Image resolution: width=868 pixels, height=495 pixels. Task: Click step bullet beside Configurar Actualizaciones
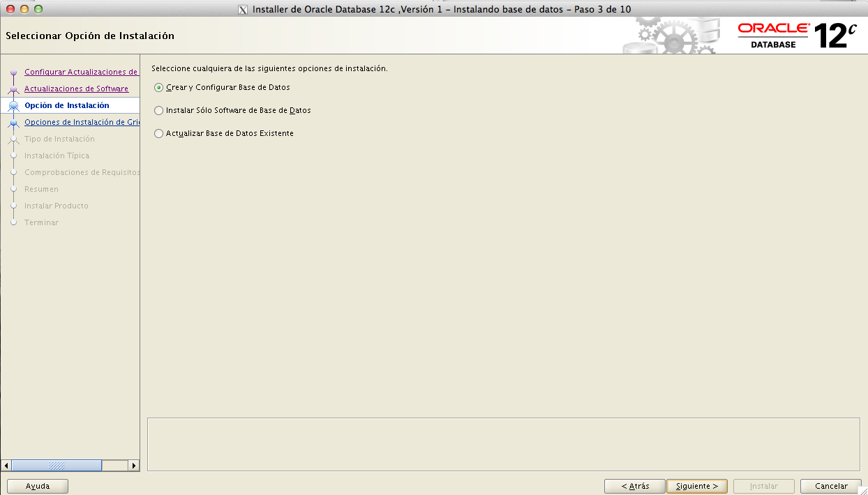[13, 73]
